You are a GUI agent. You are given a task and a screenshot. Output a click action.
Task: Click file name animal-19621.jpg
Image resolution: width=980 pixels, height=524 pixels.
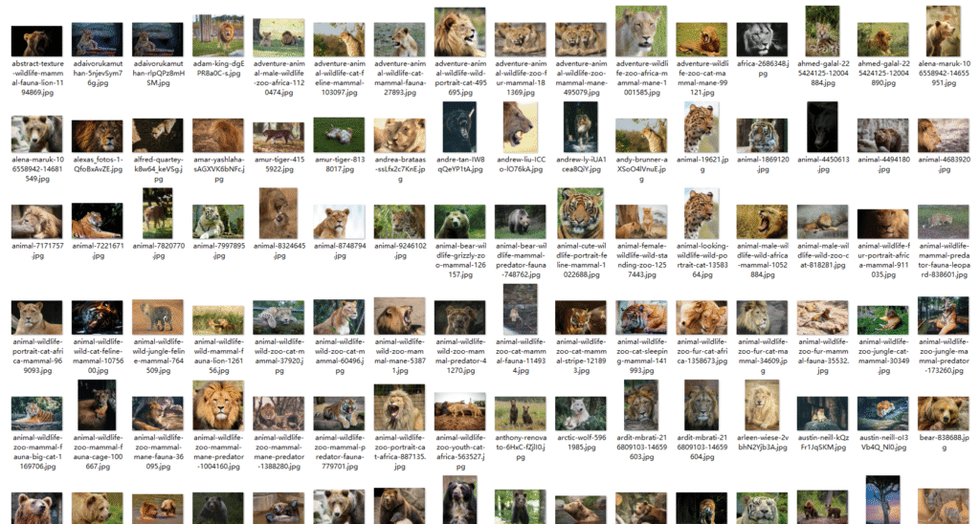click(x=702, y=164)
